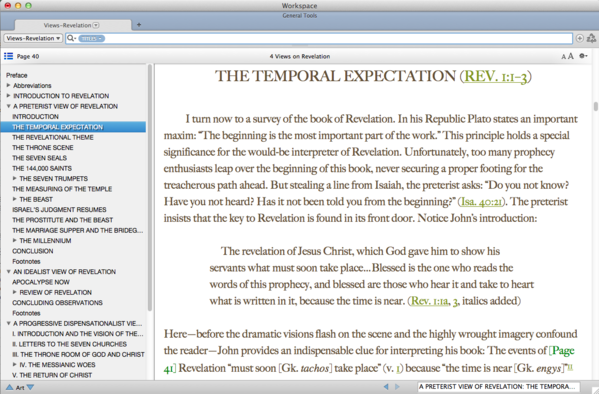Select Introduction under Preterist View
599x394 pixels.
[x=36, y=117]
